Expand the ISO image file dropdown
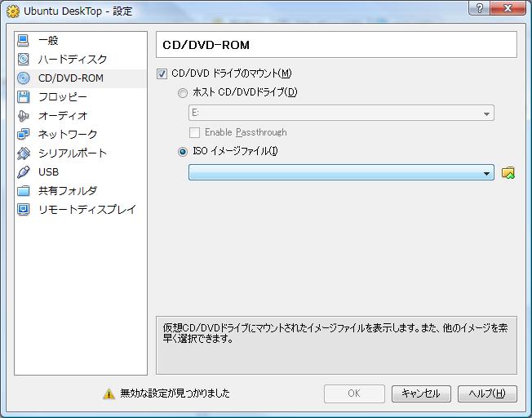This screenshot has height=418, width=532. tap(341, 172)
